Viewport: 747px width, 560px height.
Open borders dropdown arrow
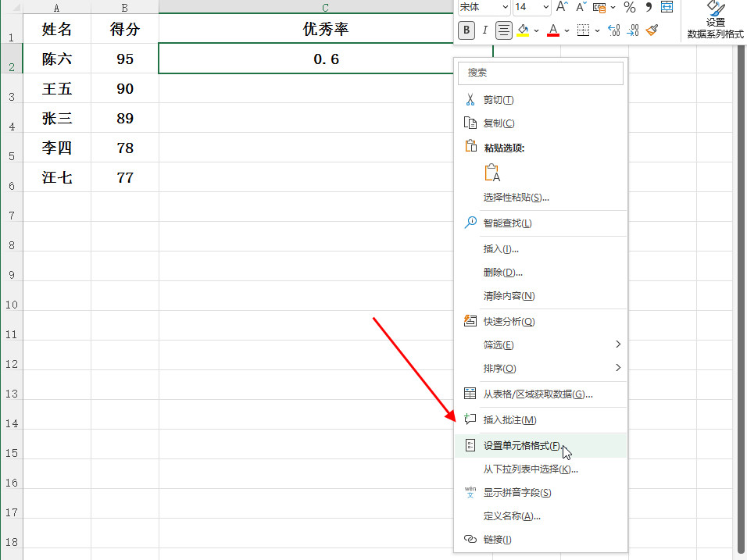coord(598,31)
